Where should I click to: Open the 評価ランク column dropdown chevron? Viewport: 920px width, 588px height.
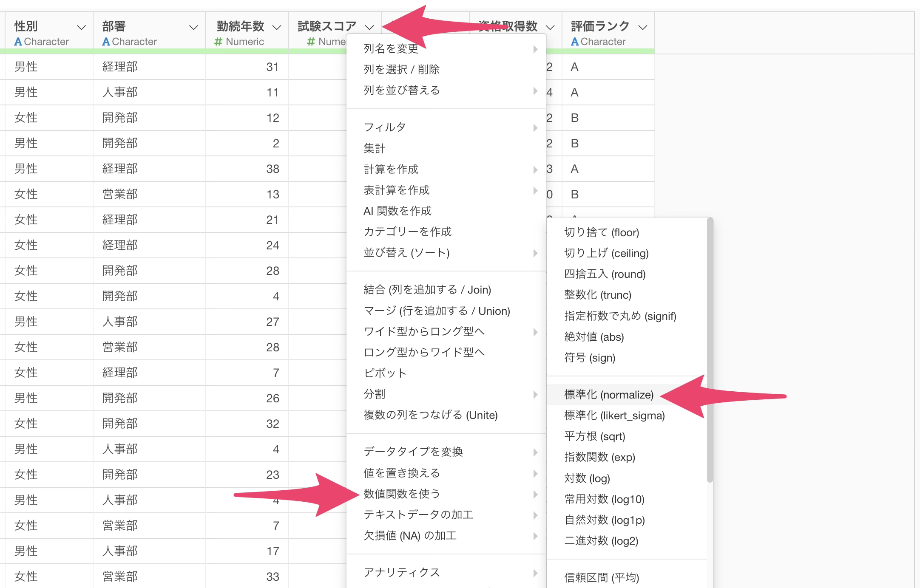(643, 28)
